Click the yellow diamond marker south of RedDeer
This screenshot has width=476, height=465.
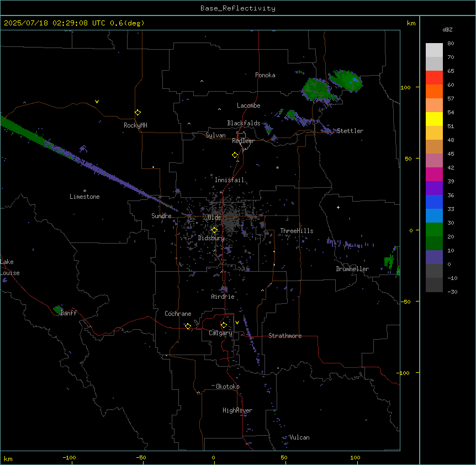[235, 155]
